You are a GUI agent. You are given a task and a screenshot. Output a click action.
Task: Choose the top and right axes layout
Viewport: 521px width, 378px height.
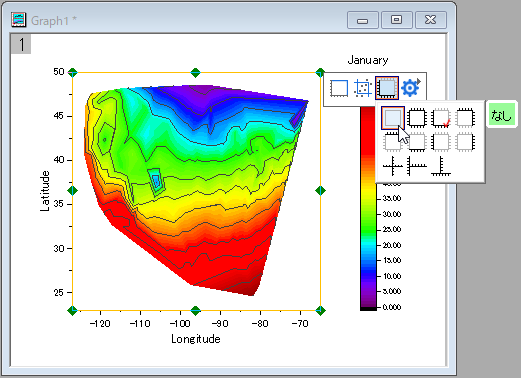465,118
